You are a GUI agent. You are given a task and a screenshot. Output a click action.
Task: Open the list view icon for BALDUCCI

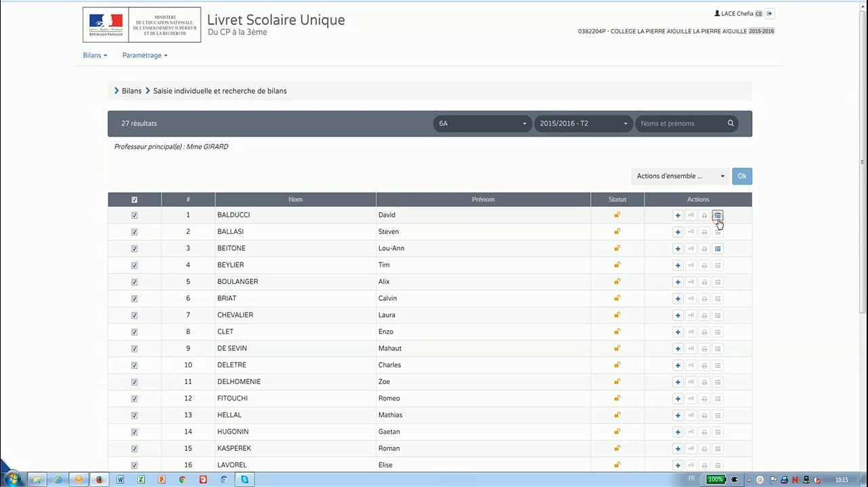coord(718,215)
